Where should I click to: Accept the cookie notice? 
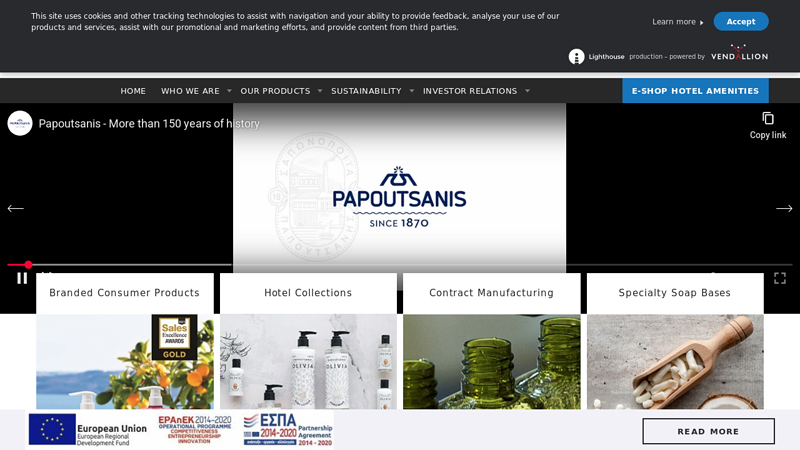[741, 21]
